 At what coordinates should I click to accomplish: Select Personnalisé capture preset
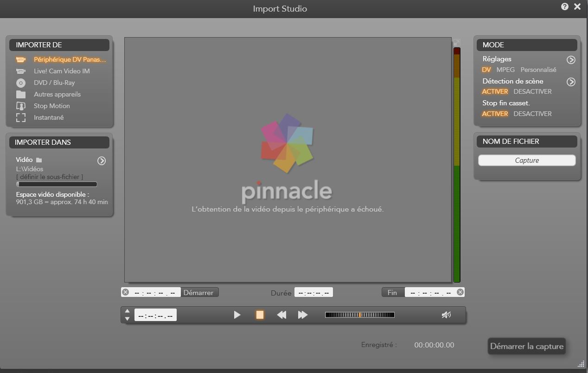point(538,70)
